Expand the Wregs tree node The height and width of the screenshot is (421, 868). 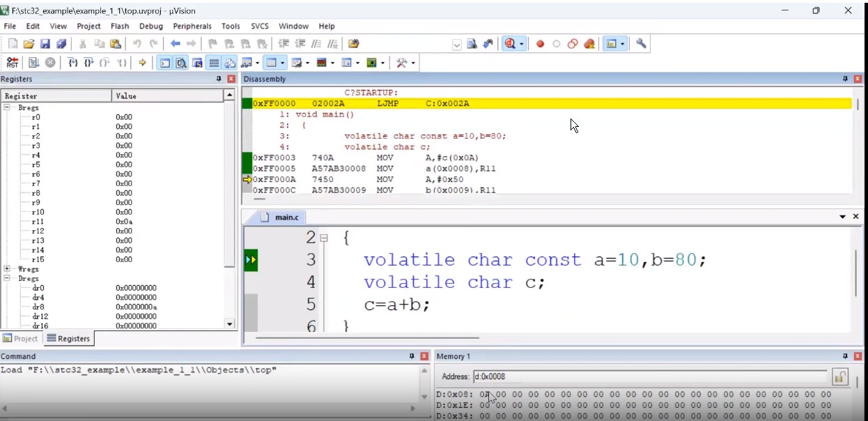pos(7,269)
